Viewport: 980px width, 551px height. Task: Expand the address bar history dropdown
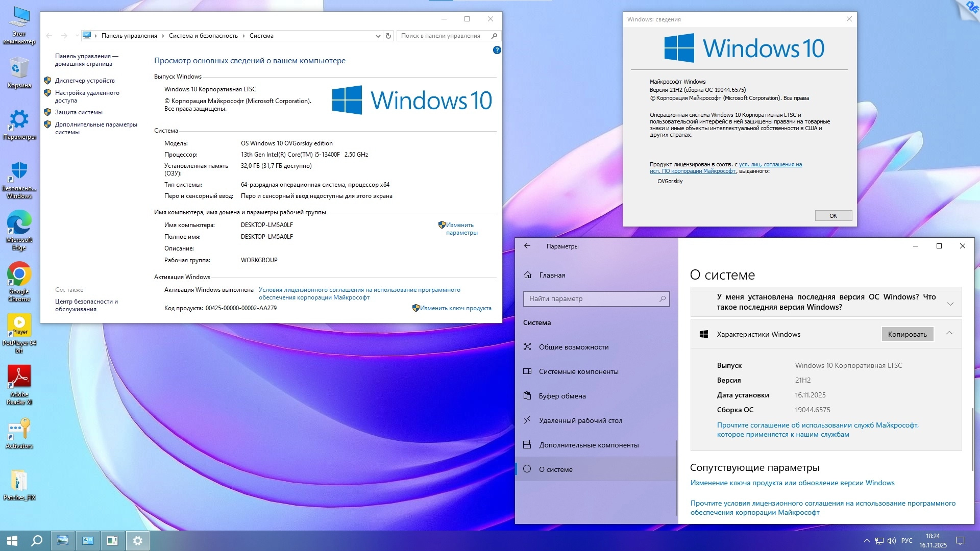point(378,36)
